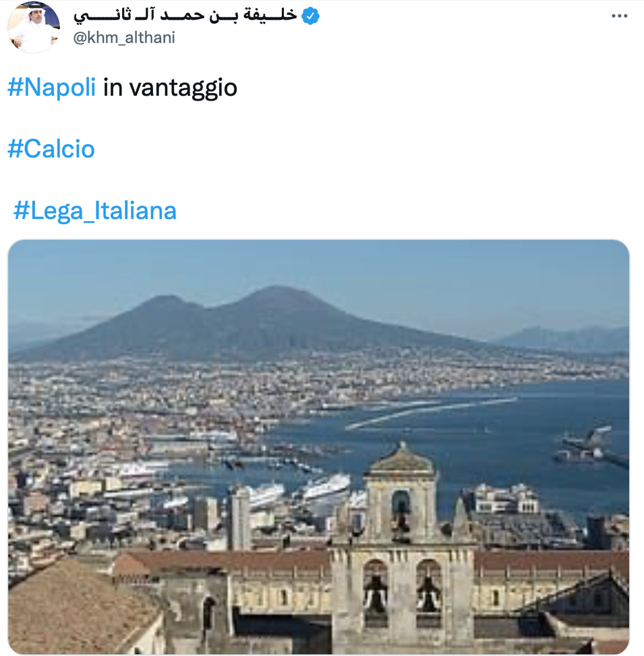Click the verified badge beside the name
This screenshot has height=656, width=644.
pyautogui.click(x=310, y=15)
